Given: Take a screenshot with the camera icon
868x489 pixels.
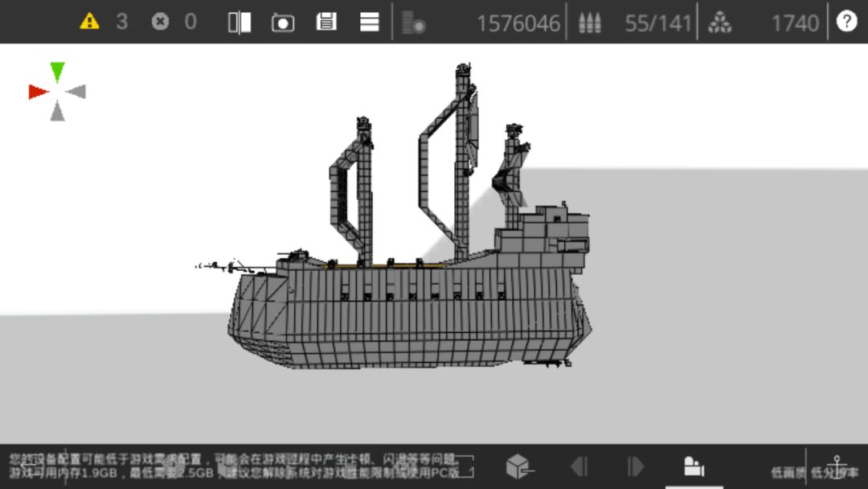Looking at the screenshot, I should pyautogui.click(x=283, y=23).
